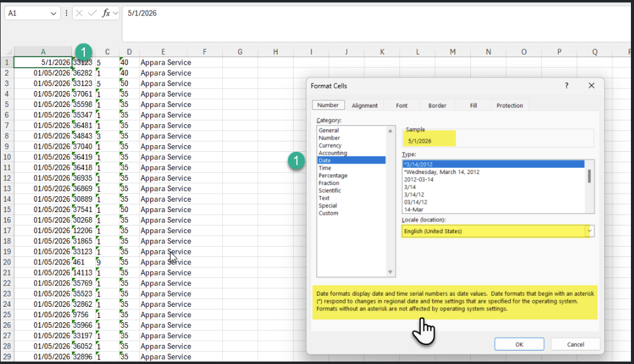634x364 pixels.
Task: Select the Text category
Action: pos(324,198)
